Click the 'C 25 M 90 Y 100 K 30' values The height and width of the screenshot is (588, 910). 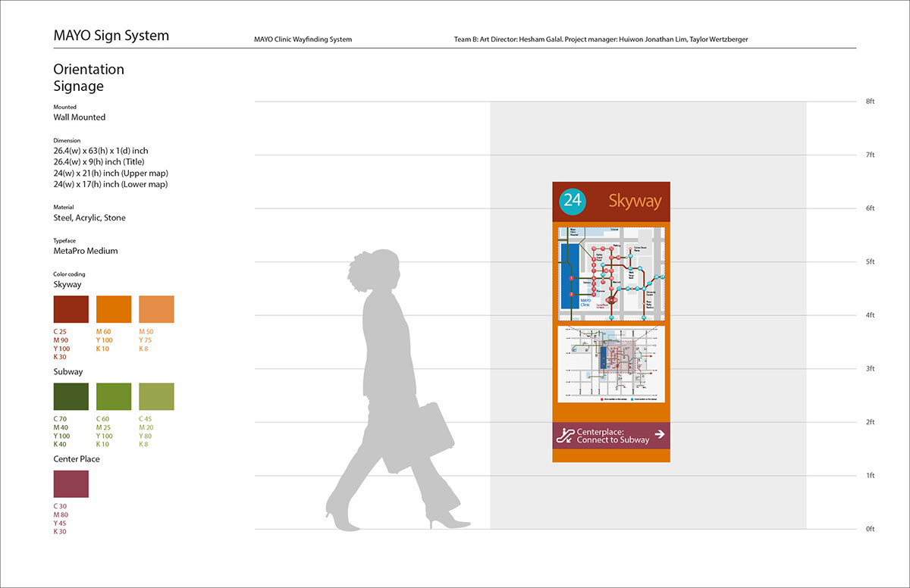pyautogui.click(x=62, y=344)
